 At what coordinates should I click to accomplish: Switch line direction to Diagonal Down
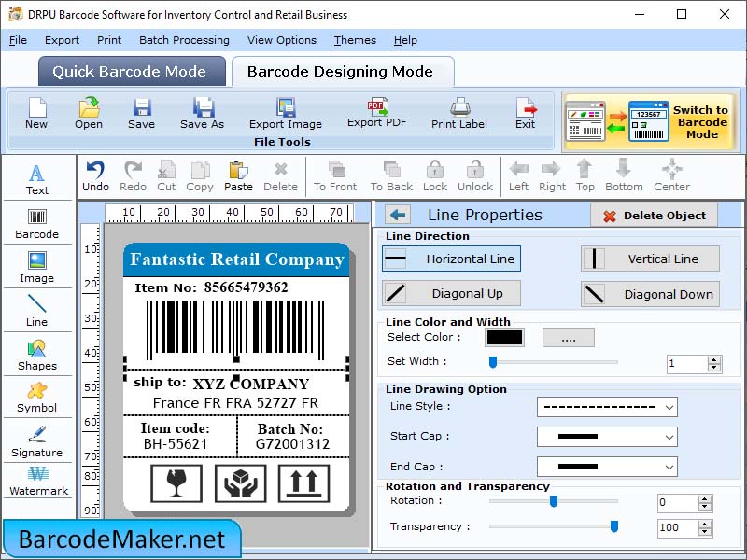650,293
